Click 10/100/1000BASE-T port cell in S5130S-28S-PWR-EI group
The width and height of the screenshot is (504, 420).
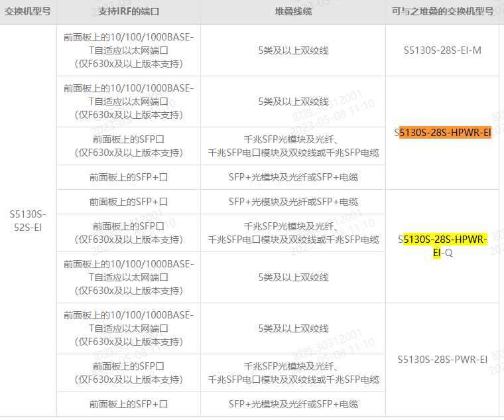(129, 328)
